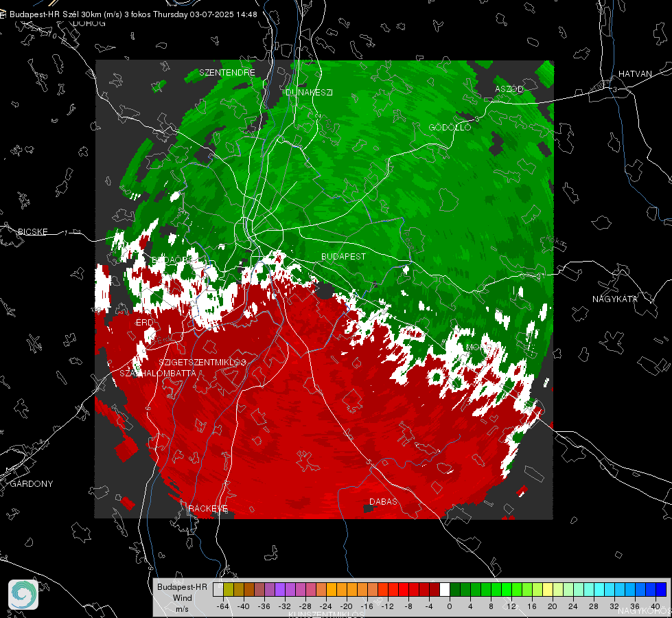The height and width of the screenshot is (618, 672).
Task: Click the 'SZENTENDRE' city label
Action: point(227,73)
